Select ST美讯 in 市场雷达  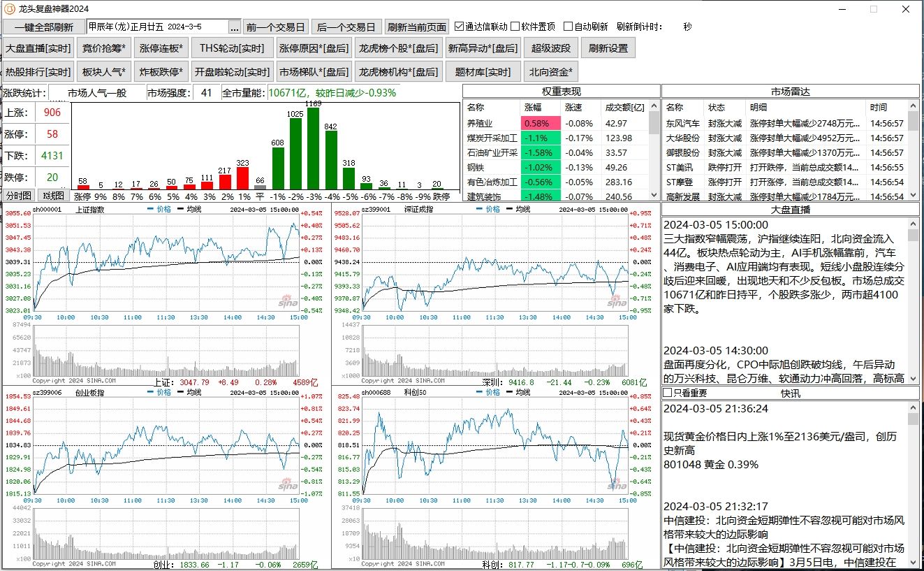(784, 167)
